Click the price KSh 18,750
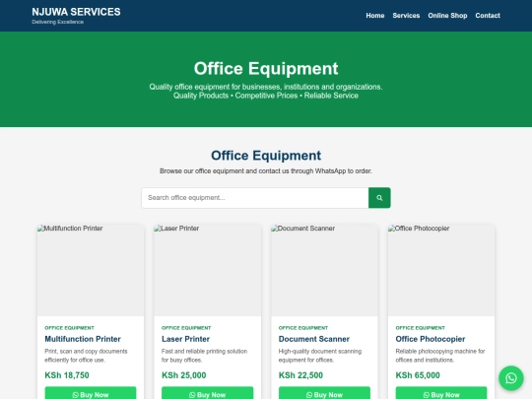 click(x=67, y=375)
